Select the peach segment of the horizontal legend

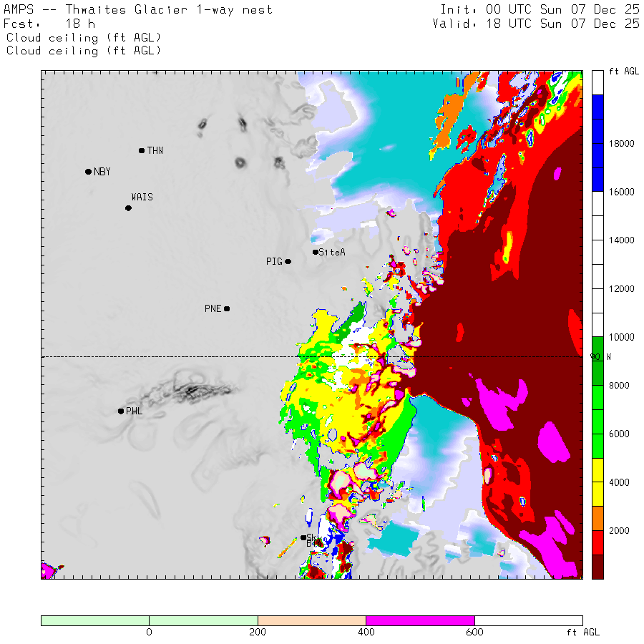tap(311, 620)
